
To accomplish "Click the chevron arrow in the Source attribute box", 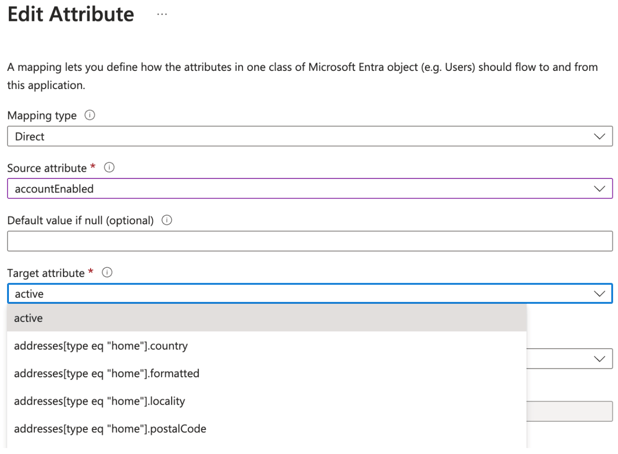I will pos(599,189).
